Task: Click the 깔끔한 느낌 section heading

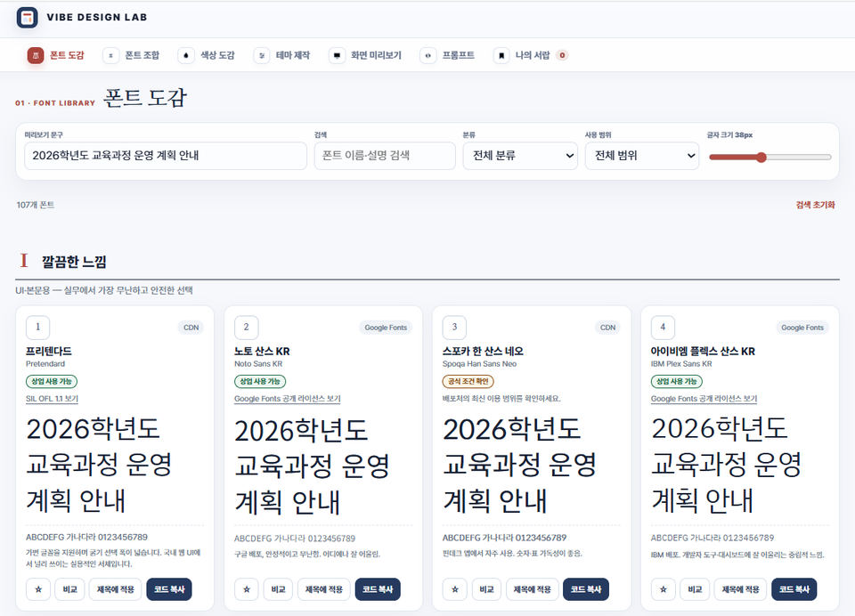Action: tap(74, 262)
